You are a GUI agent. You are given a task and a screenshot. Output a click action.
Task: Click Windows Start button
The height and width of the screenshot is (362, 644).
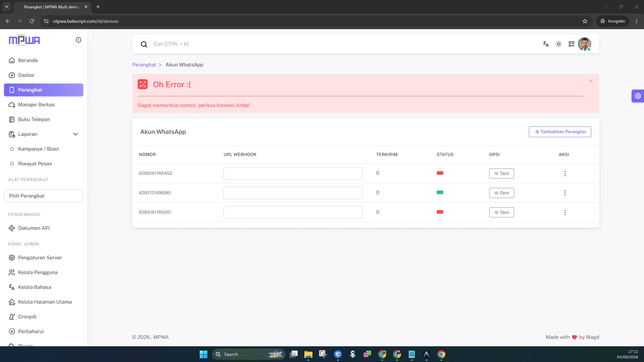click(203, 354)
